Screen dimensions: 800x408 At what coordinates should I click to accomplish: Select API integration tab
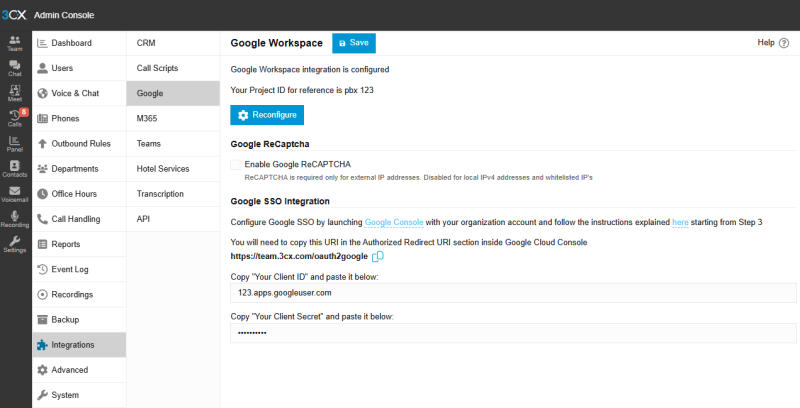(173, 219)
